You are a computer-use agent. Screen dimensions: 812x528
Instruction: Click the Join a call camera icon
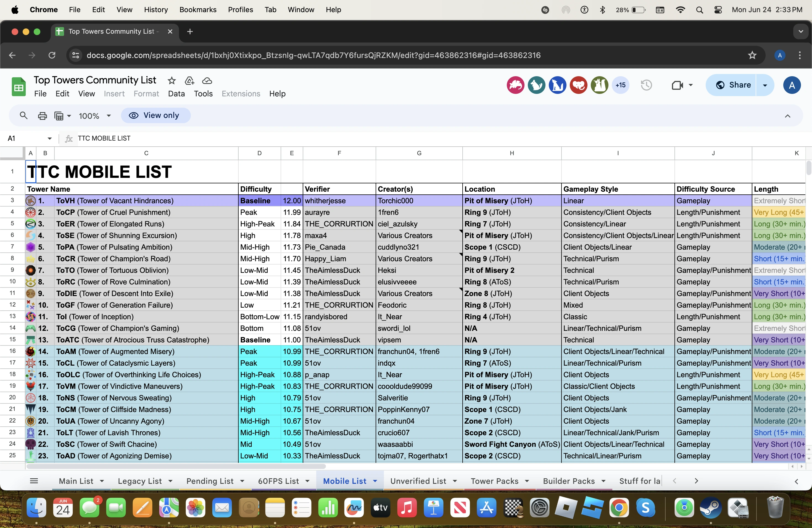(x=677, y=85)
